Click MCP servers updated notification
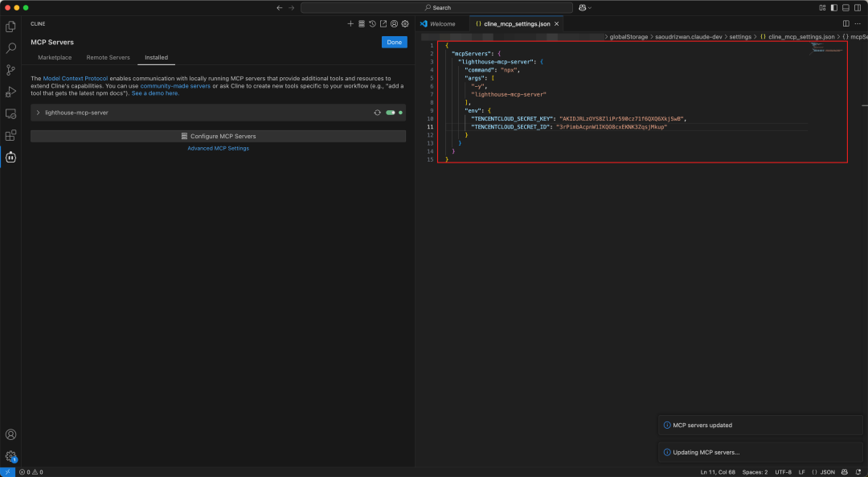This screenshot has height=477, width=868. (x=760, y=426)
